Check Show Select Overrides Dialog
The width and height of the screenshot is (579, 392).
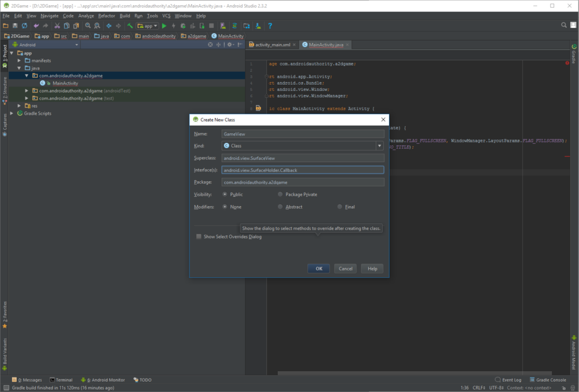coord(199,236)
